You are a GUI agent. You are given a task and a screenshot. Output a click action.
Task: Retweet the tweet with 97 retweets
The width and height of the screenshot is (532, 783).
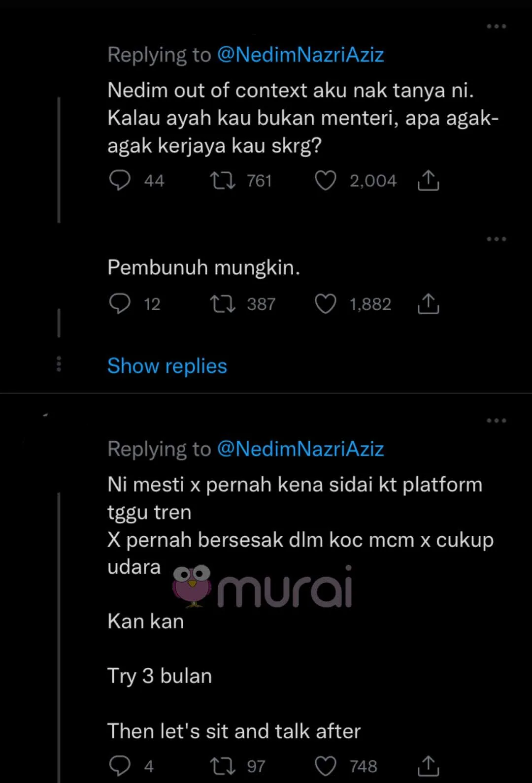click(223, 766)
